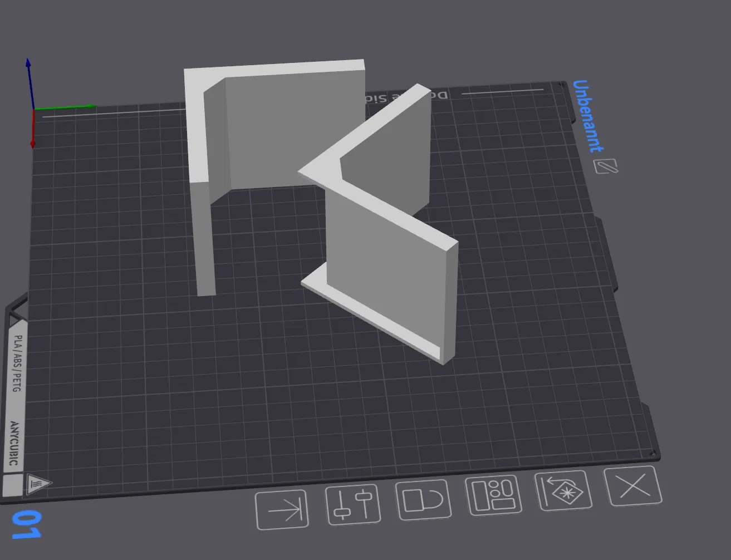Select the plate name "Unbenannt"
Viewport: 731px width, 560px height.
click(588, 116)
